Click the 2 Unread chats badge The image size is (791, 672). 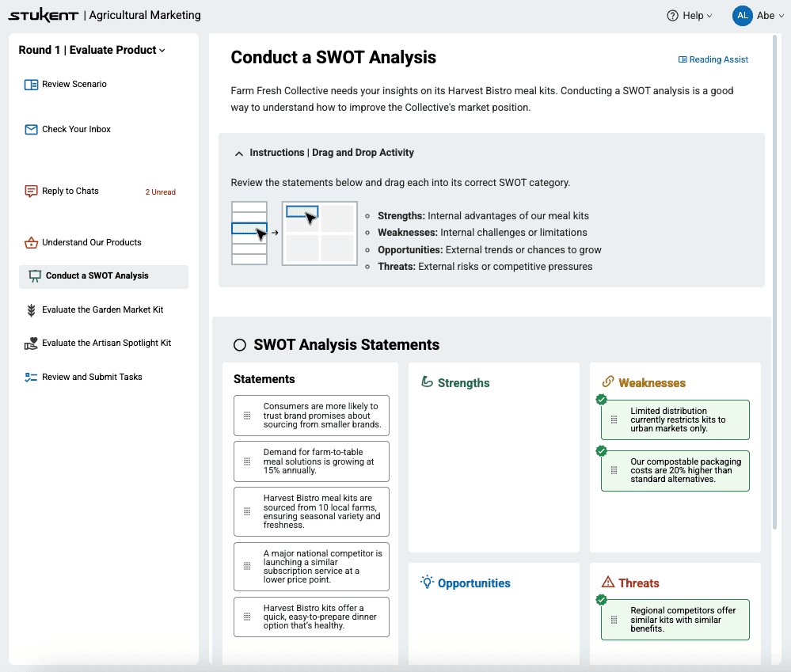(161, 192)
